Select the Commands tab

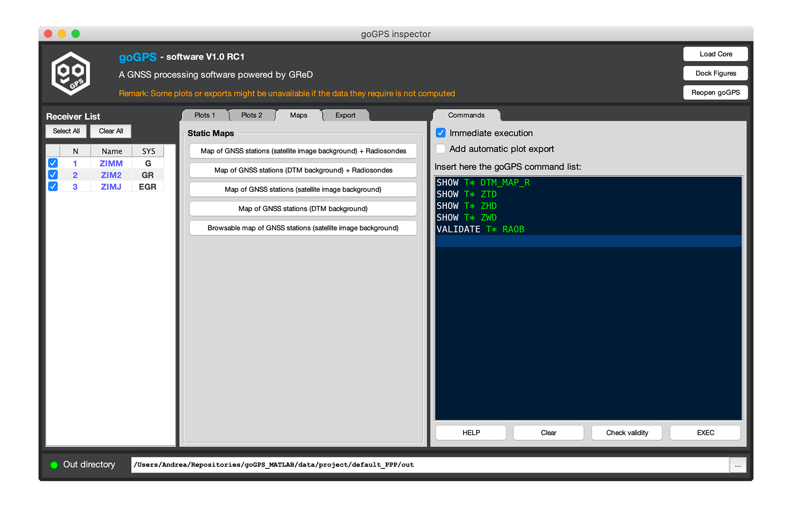tap(466, 115)
